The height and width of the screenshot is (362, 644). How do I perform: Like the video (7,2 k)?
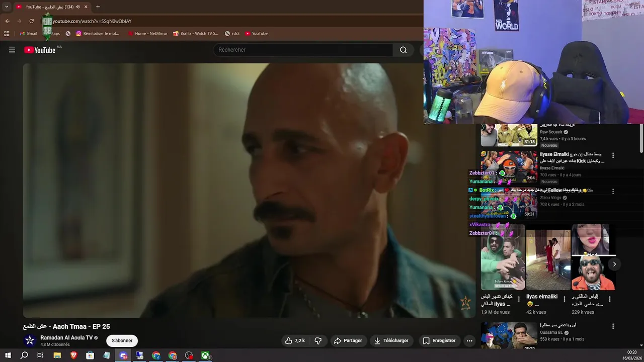[295, 341]
